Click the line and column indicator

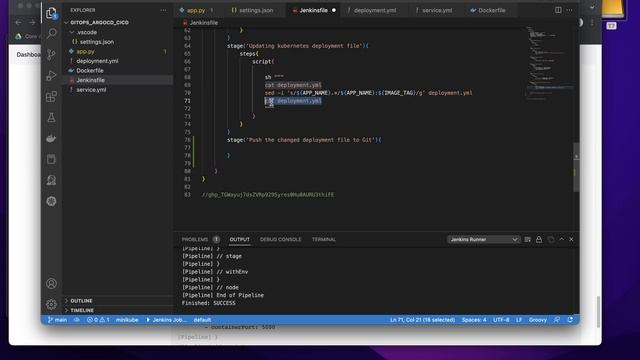[x=422, y=320]
